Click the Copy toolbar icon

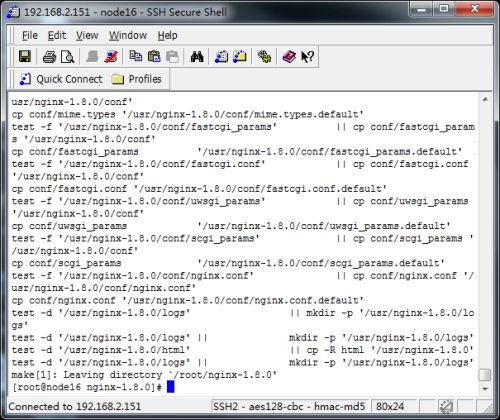136,56
